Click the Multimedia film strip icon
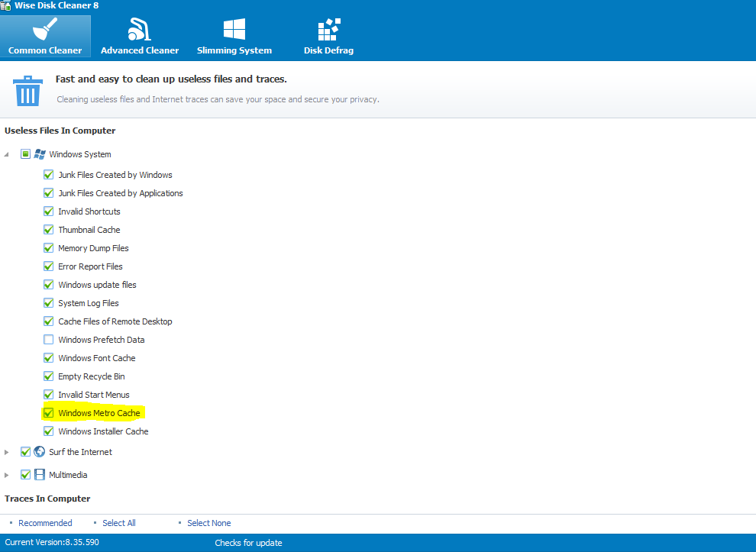The width and height of the screenshot is (756, 552). pos(40,475)
